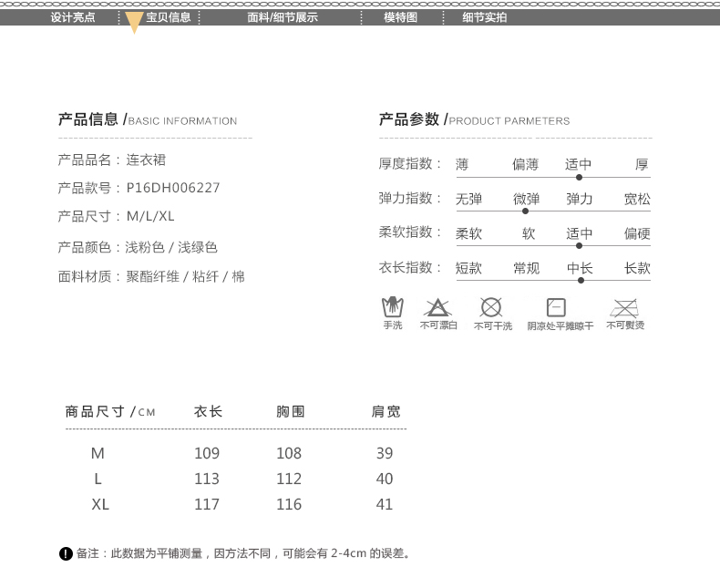Open the 面料/细节展示 tab
720x588 pixels.
pos(283,17)
